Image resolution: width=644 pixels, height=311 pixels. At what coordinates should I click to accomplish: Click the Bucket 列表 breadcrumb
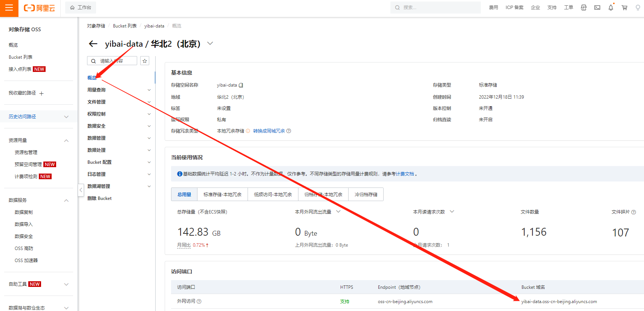[125, 26]
